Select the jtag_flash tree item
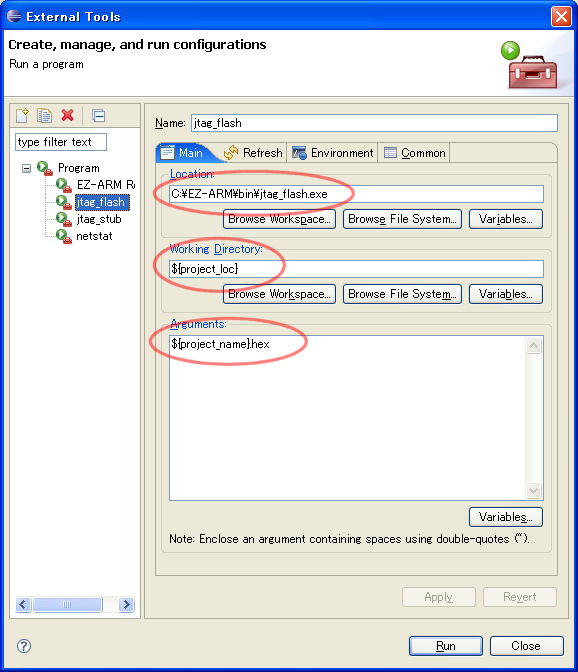 (102, 202)
